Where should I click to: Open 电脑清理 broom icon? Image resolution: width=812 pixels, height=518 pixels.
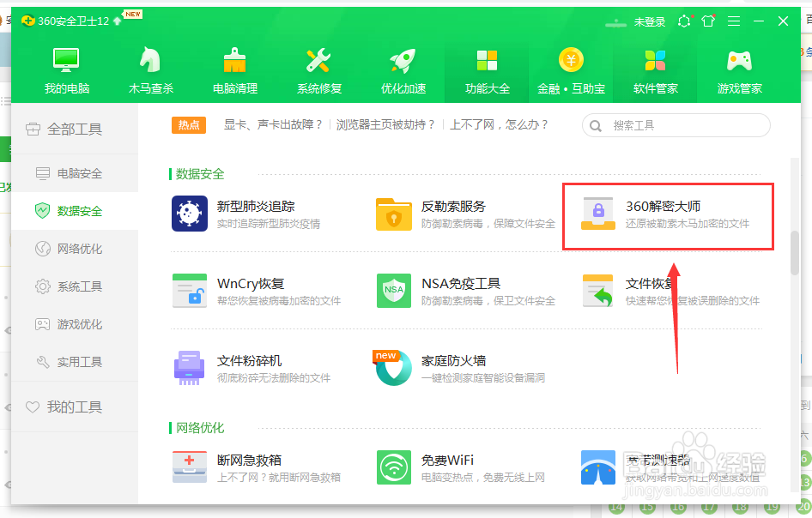click(234, 60)
